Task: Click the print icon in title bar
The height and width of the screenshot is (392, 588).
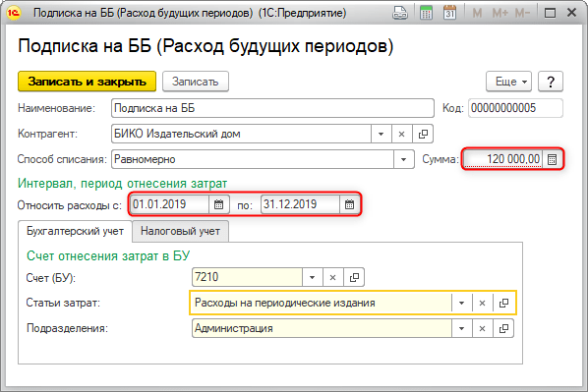Action: (400, 13)
